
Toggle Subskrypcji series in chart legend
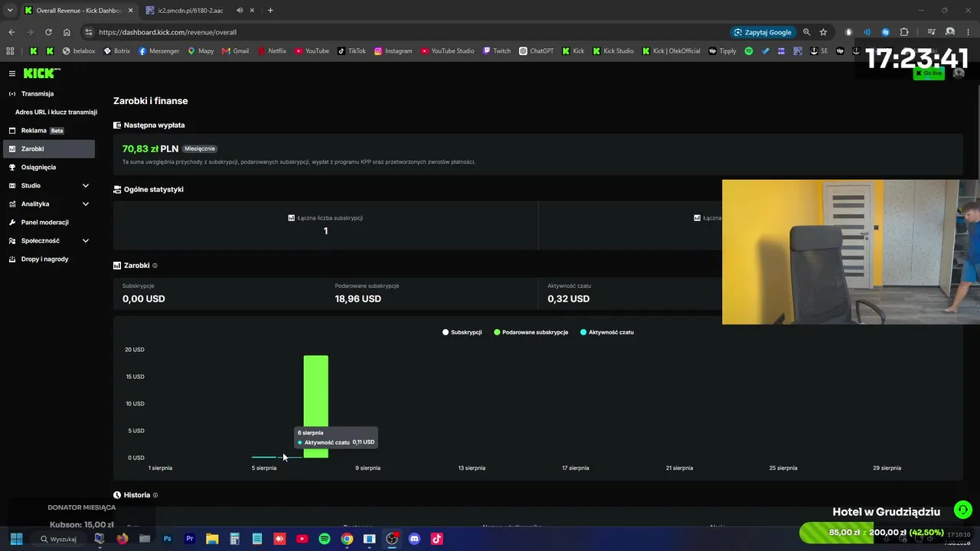(x=462, y=332)
